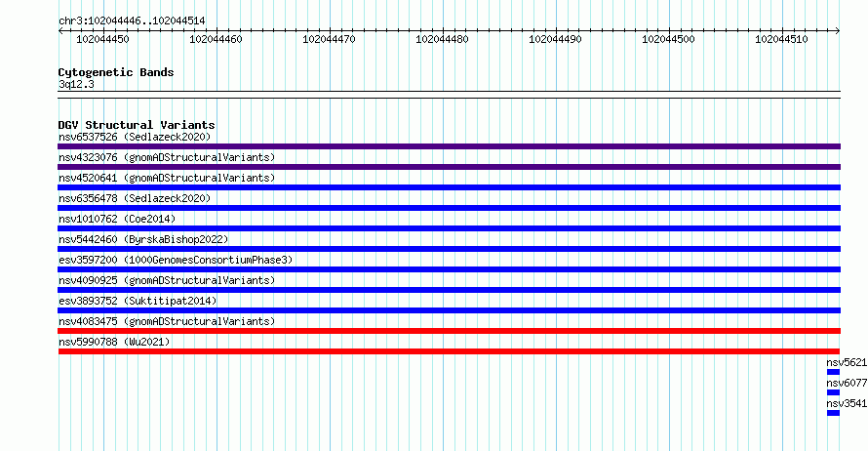The width and height of the screenshot is (868, 451).
Task: Click the DGV Structural Variants track title
Action: [137, 125]
